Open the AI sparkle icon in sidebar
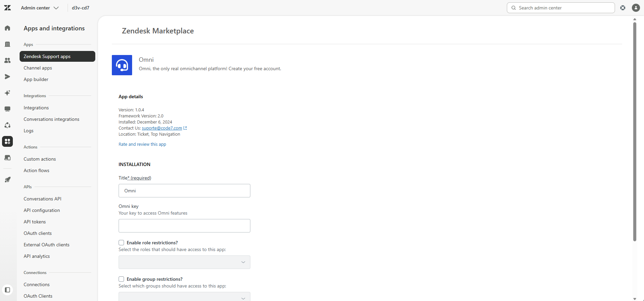 click(7, 93)
